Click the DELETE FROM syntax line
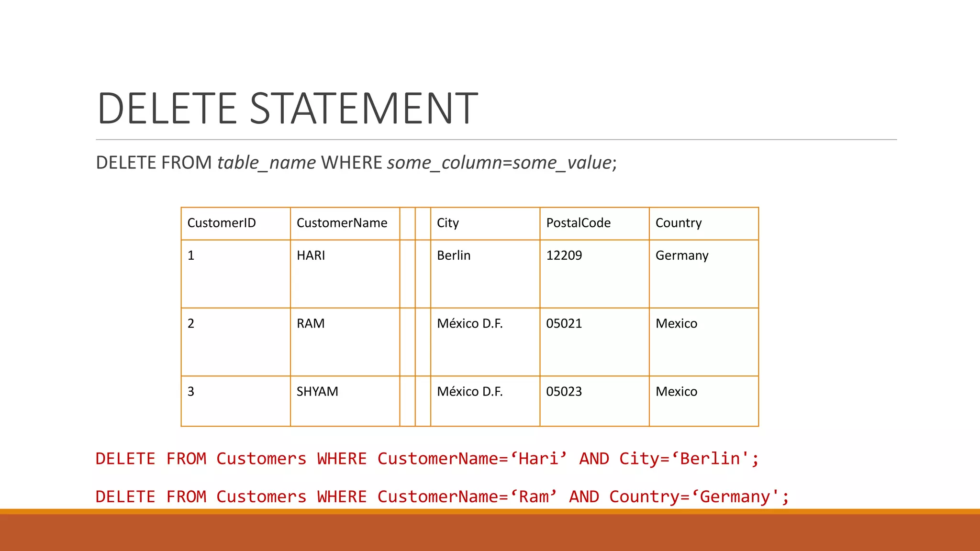The width and height of the screenshot is (980, 551). coord(356,163)
